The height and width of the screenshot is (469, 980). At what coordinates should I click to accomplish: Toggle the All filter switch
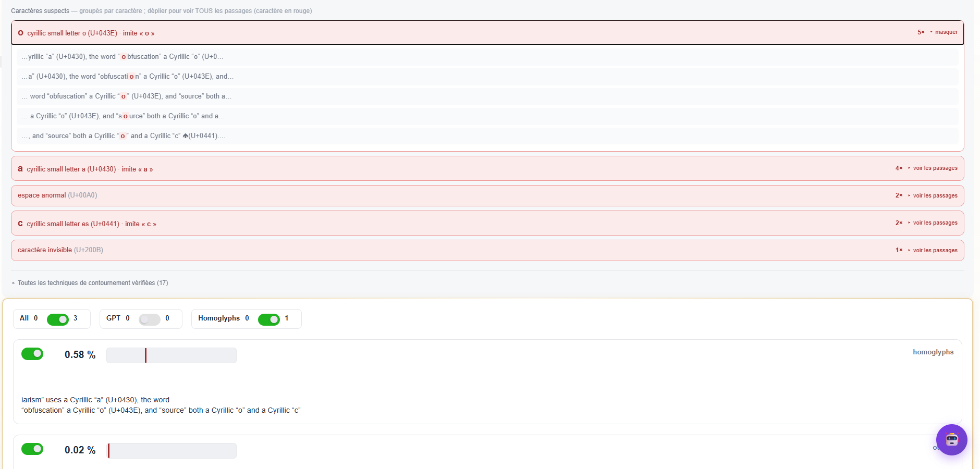click(58, 319)
